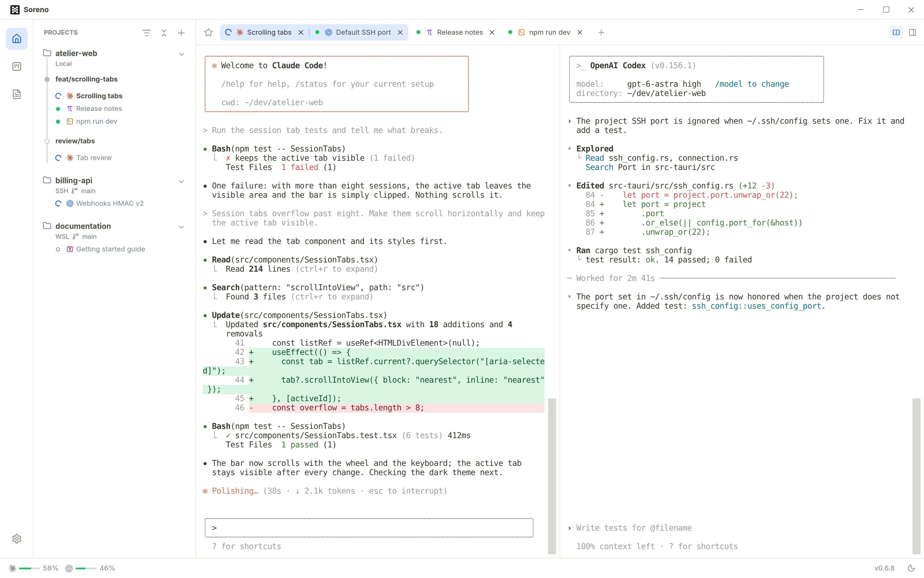Screen dimensions: 924x578
Task: Click the Soreno app logo
Action: tap(15, 10)
